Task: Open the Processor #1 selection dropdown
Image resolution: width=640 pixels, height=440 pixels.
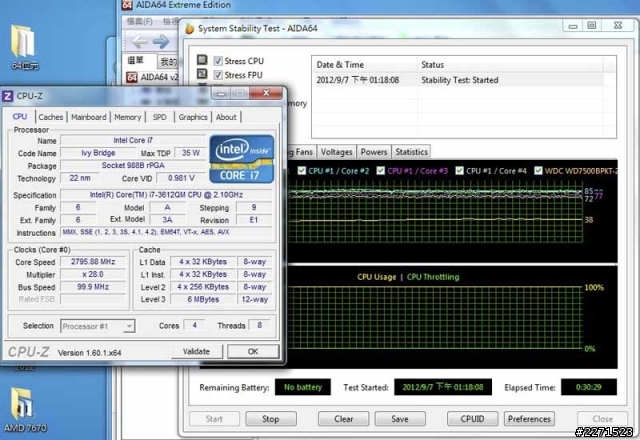Action: 98,326
